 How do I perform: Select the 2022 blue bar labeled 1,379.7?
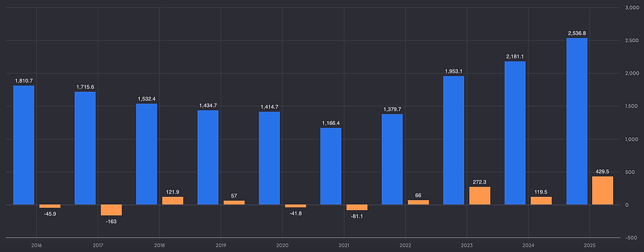point(392,159)
